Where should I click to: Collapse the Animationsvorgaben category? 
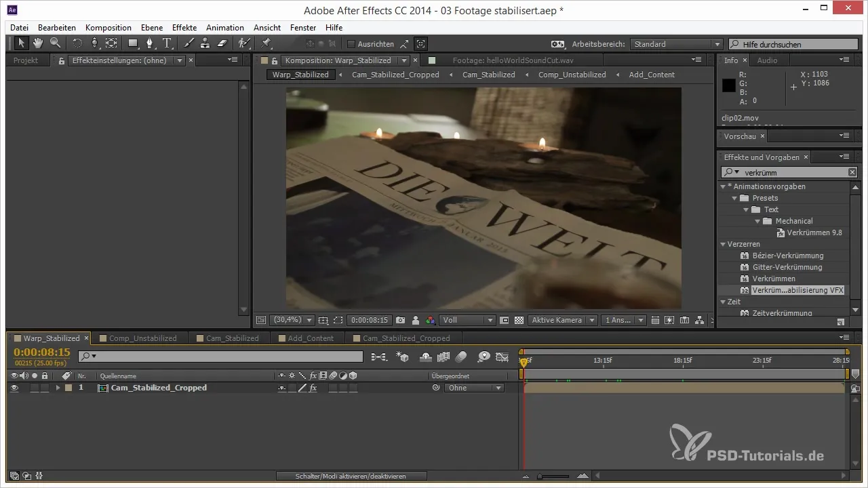(723, 186)
